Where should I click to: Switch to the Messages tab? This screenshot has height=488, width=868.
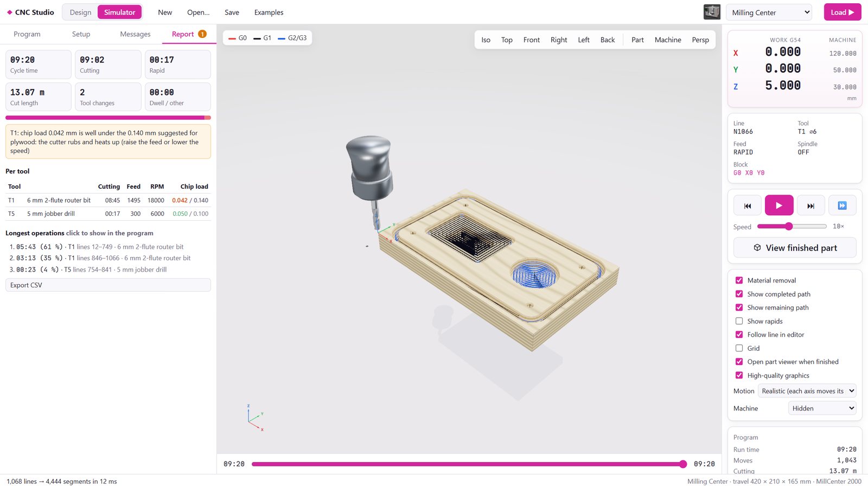(x=135, y=34)
